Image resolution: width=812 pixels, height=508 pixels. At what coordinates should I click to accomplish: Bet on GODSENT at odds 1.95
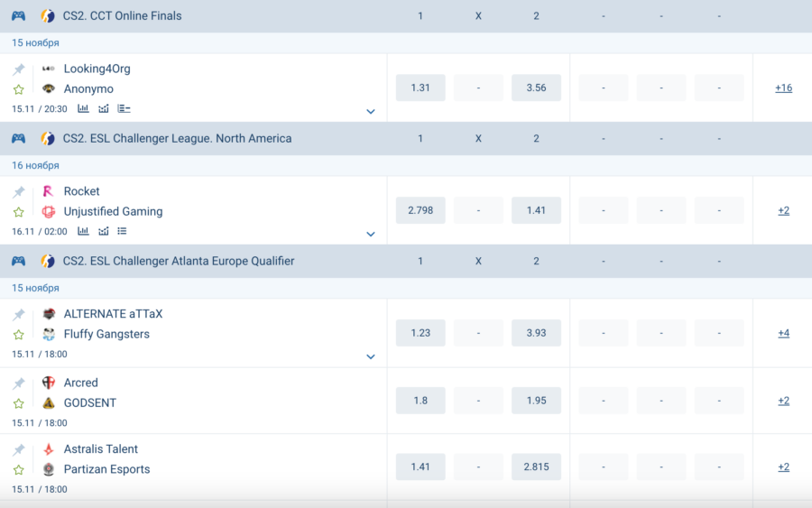(x=536, y=401)
